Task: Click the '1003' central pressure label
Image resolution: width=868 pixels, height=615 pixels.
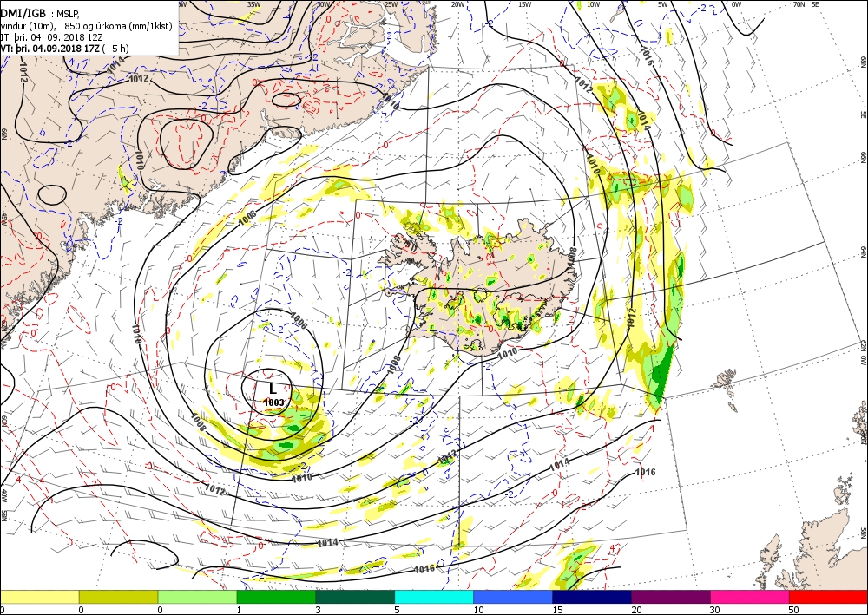Action: (x=273, y=402)
